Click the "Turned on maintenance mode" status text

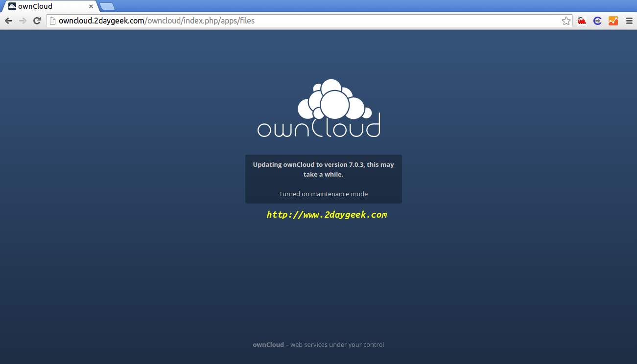point(323,194)
